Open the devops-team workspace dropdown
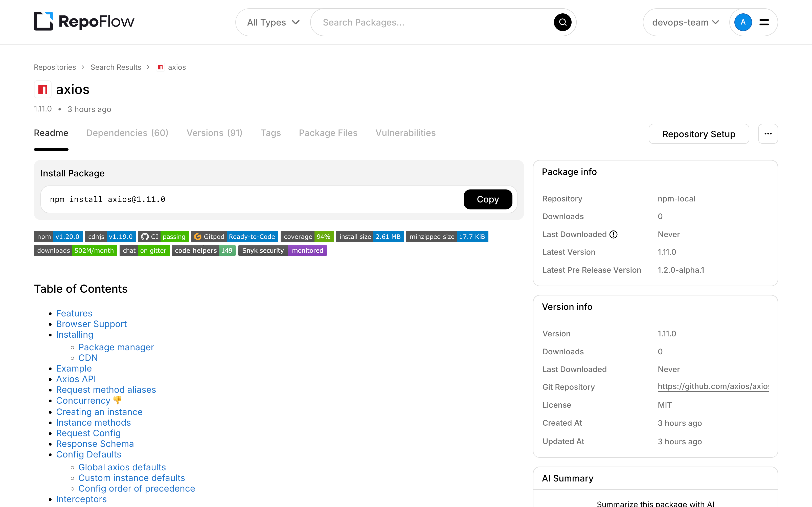The height and width of the screenshot is (507, 812). coord(685,22)
